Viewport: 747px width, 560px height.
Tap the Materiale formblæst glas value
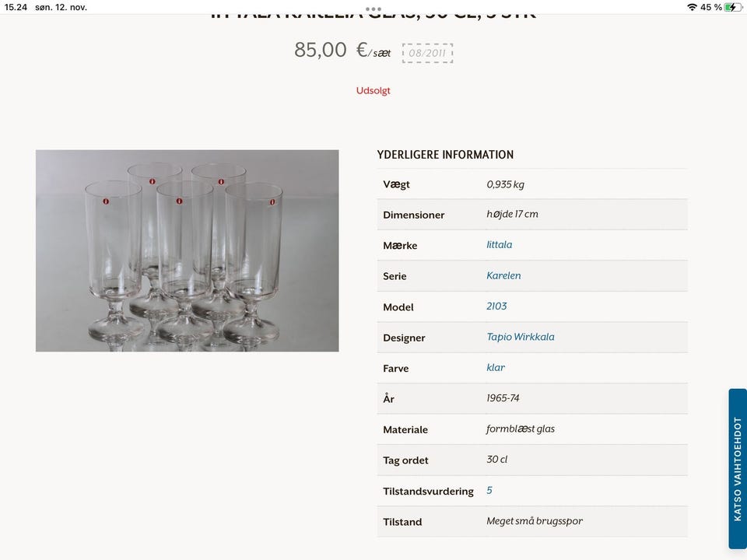point(520,429)
